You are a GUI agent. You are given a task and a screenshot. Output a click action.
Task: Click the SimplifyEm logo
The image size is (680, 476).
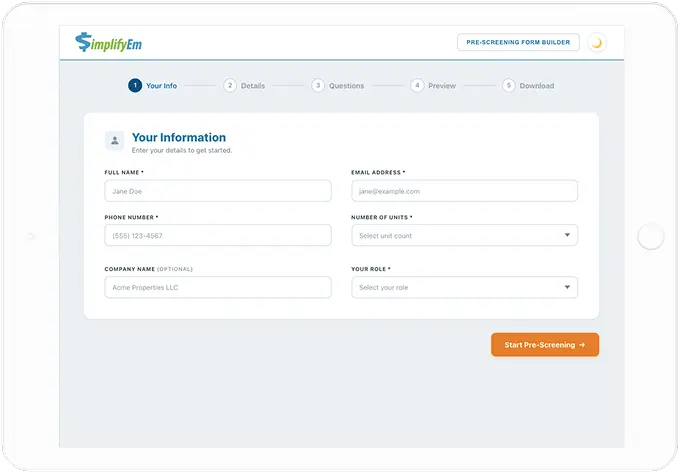(x=108, y=42)
